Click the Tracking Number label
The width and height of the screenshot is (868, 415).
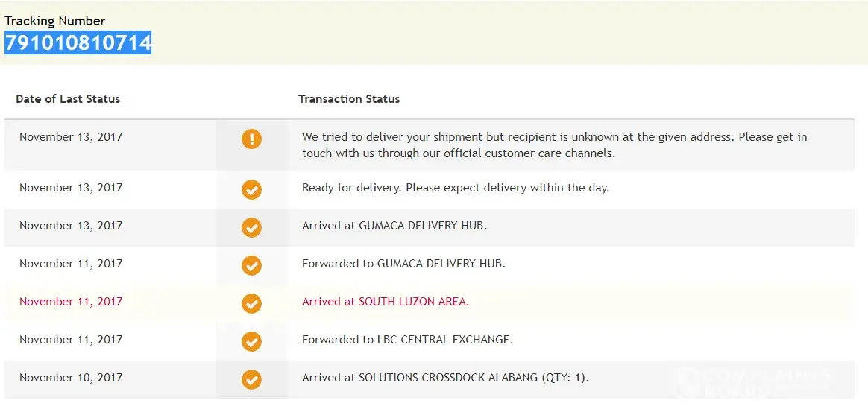coord(55,21)
